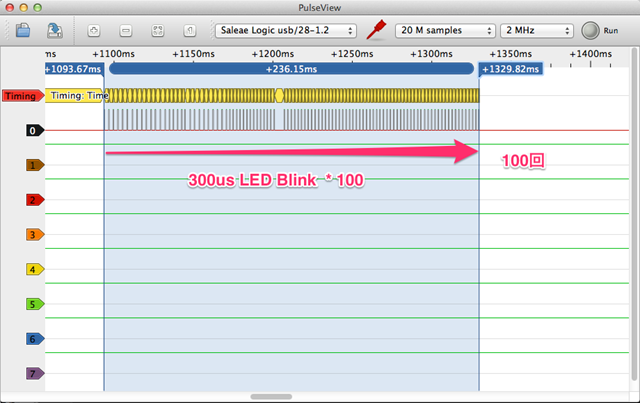Toggle the show cursors button

point(188,31)
